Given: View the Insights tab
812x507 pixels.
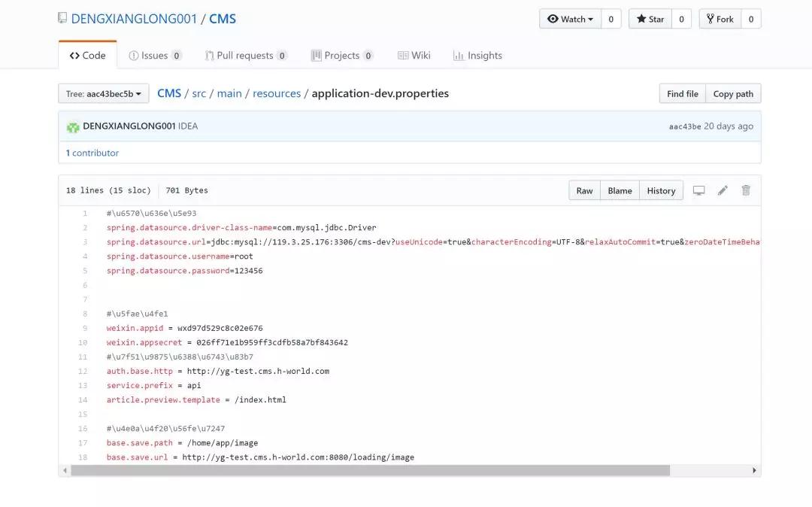Looking at the screenshot, I should tap(477, 56).
